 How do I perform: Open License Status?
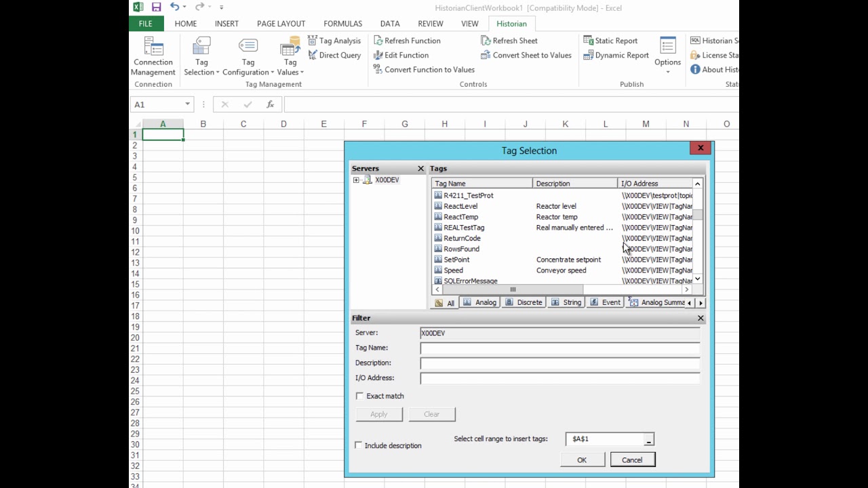point(714,56)
